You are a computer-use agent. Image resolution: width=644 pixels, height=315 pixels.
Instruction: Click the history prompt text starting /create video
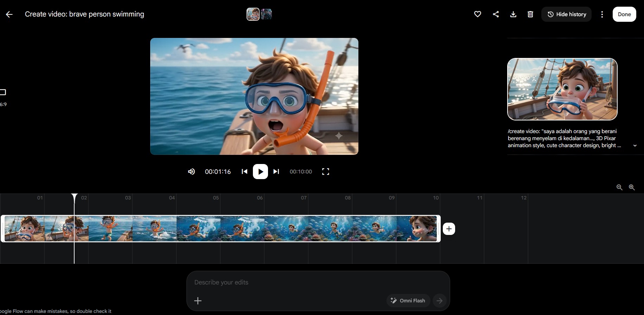click(x=565, y=138)
